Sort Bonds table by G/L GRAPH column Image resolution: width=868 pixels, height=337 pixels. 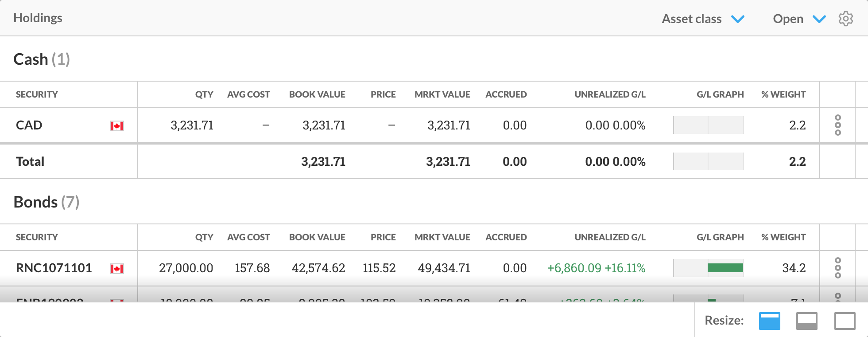720,237
